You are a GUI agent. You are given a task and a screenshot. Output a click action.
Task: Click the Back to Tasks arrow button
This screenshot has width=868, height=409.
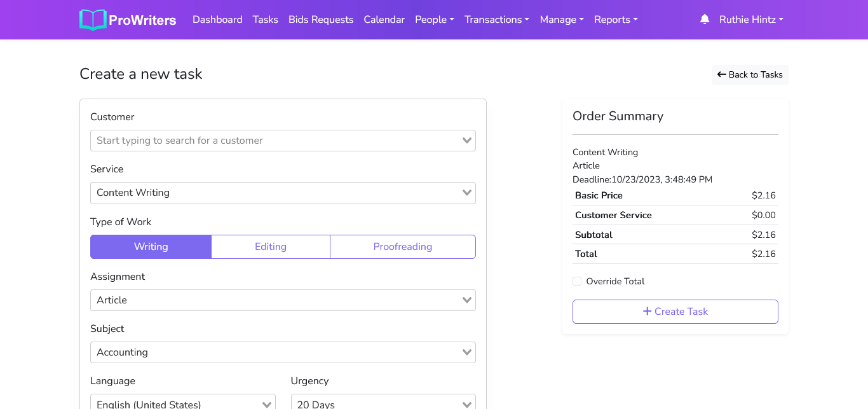coord(750,74)
